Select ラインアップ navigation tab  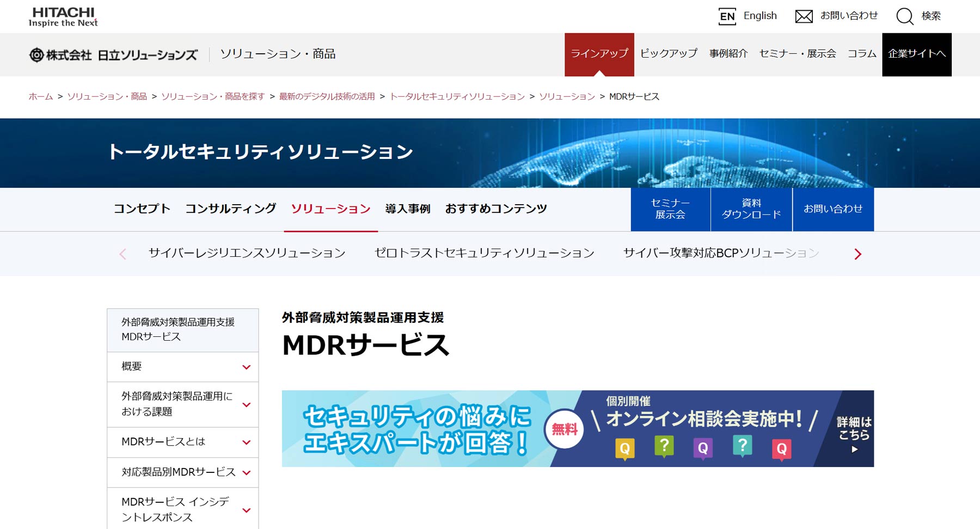pyautogui.click(x=599, y=54)
